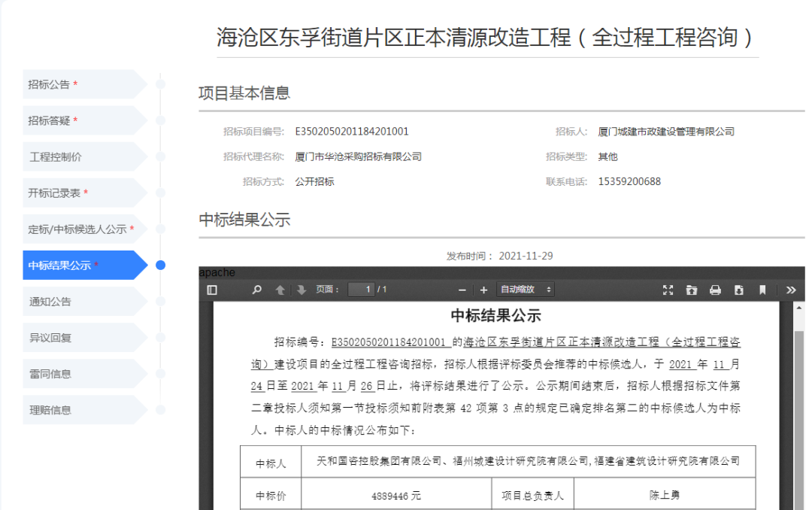Open the 招标公告 tab
Image resolution: width=812 pixels, height=510 pixels.
click(x=85, y=84)
